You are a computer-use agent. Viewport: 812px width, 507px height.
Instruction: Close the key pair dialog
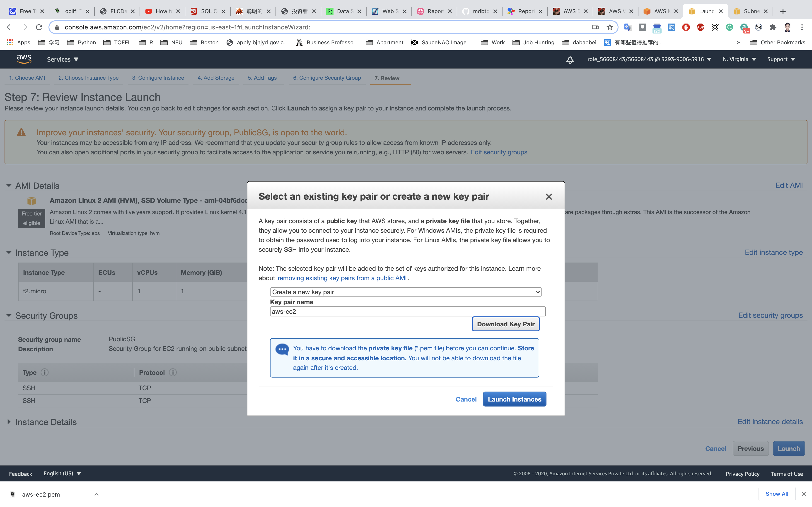pos(549,197)
